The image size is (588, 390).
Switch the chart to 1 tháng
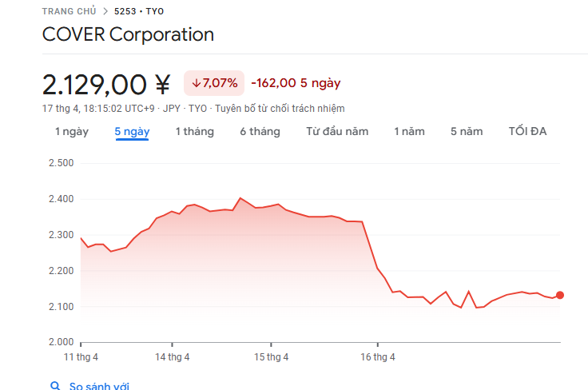coord(194,132)
